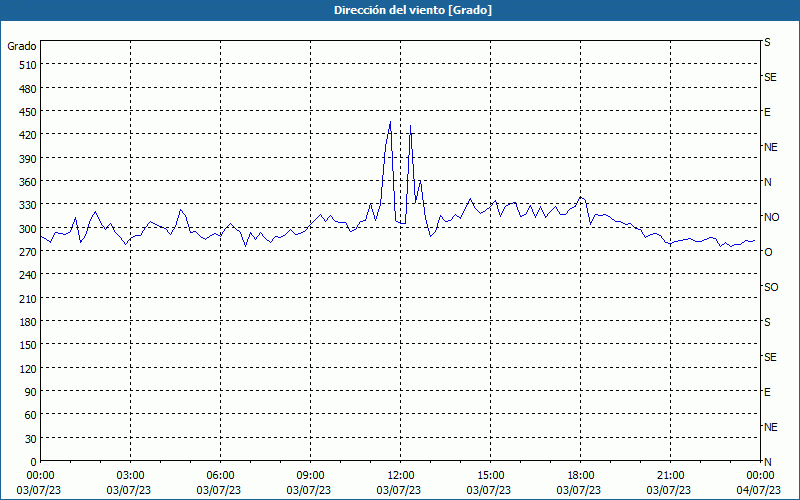Click the 30 degree label

coord(31,439)
